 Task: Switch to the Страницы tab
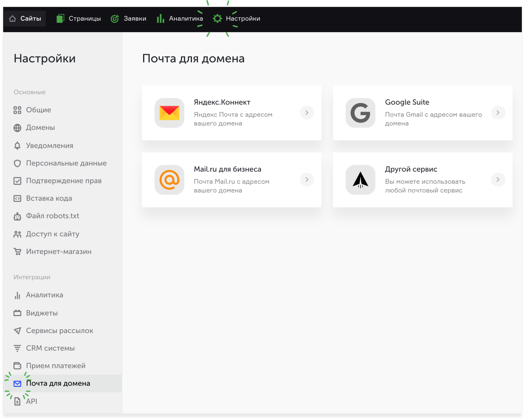79,19
